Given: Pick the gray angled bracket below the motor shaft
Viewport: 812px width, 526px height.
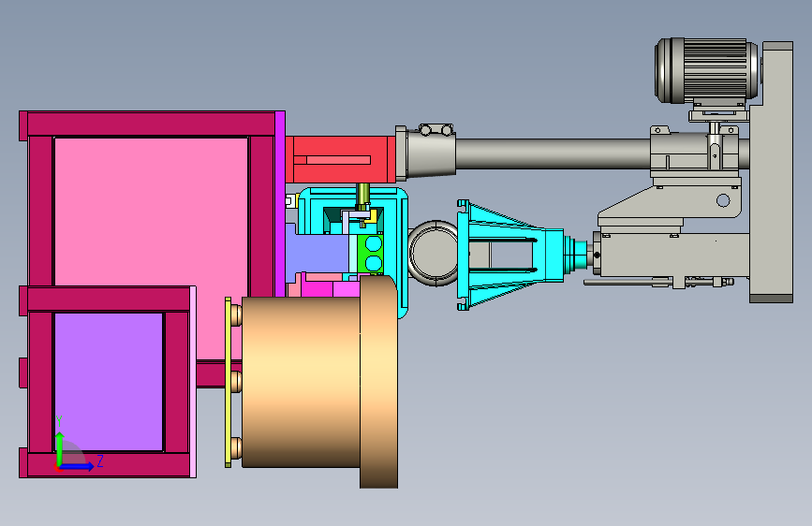Looking at the screenshot, I should [x=670, y=202].
